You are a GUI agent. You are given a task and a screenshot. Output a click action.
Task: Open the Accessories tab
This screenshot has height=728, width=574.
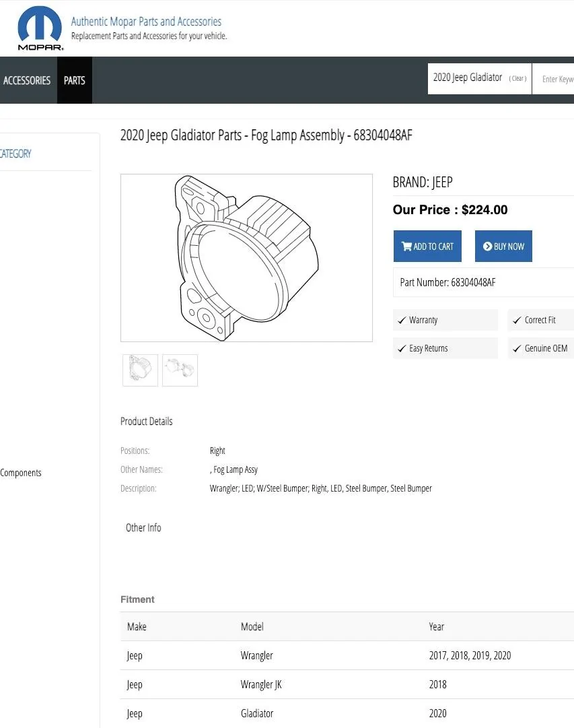(x=27, y=80)
